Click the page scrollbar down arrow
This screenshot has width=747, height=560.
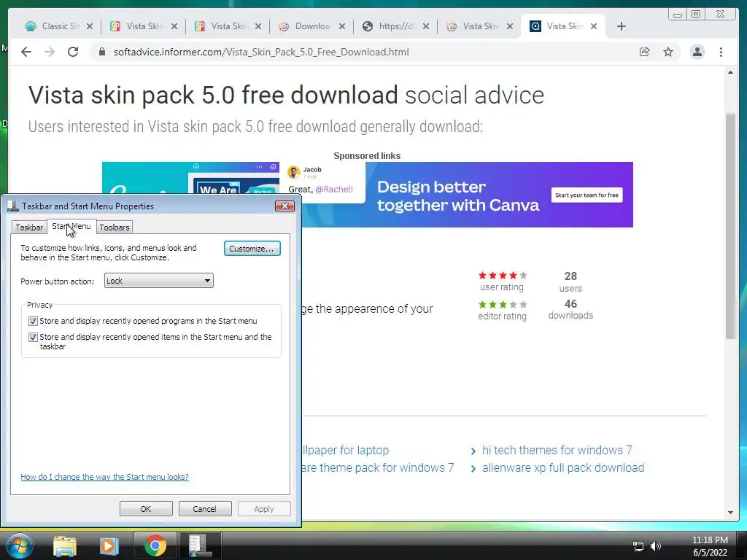click(730, 513)
